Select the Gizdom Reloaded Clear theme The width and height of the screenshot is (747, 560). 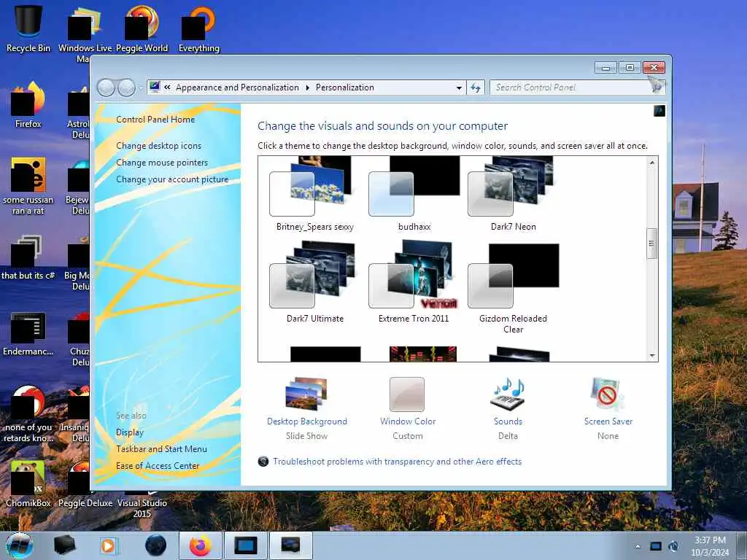513,288
